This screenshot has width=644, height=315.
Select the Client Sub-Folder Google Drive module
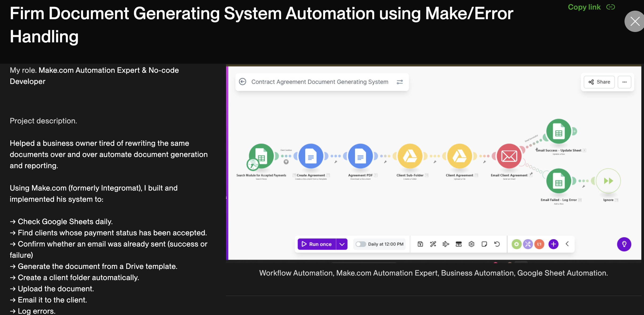point(410,156)
